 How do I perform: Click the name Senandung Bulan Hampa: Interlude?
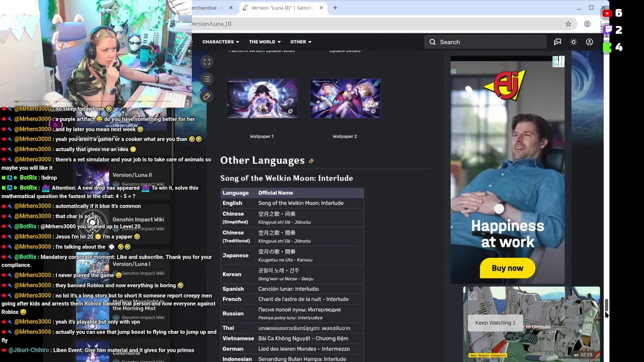point(302,359)
